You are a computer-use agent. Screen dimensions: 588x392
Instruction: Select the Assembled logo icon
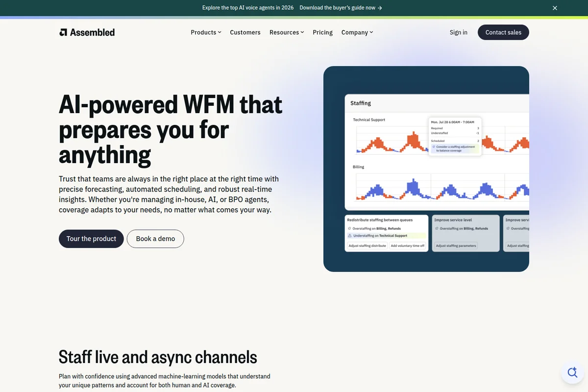(x=63, y=32)
